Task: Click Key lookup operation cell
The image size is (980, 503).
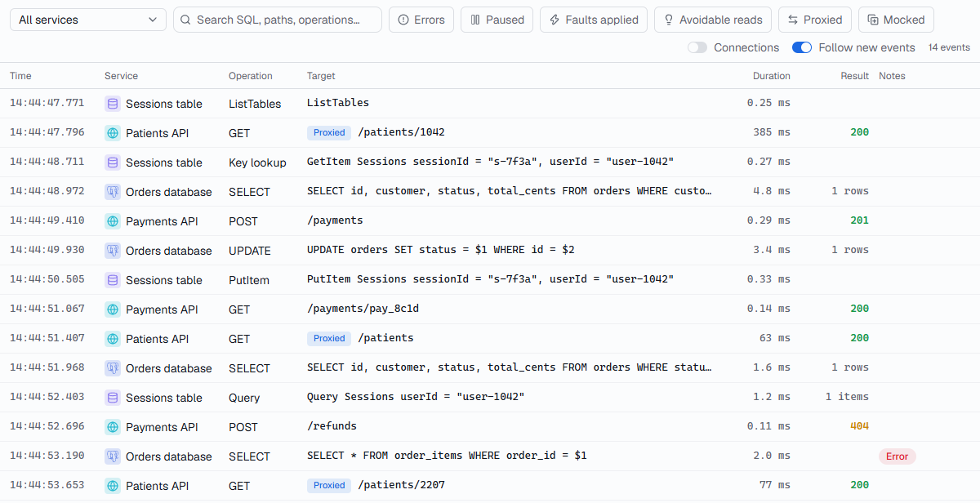Action: click(x=257, y=162)
